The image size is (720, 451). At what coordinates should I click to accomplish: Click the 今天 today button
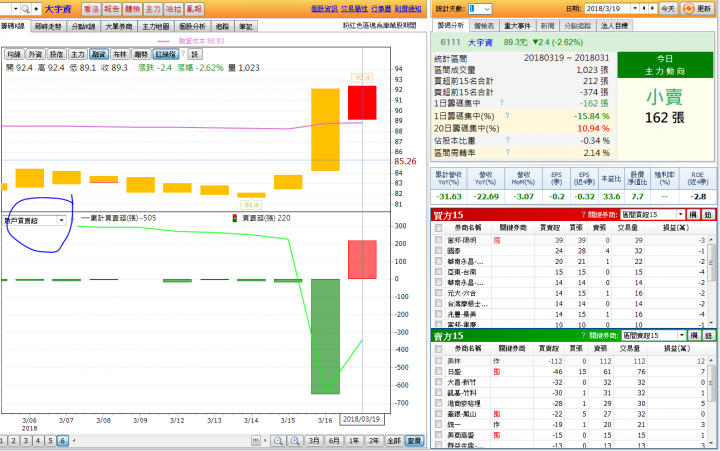pyautogui.click(x=668, y=9)
